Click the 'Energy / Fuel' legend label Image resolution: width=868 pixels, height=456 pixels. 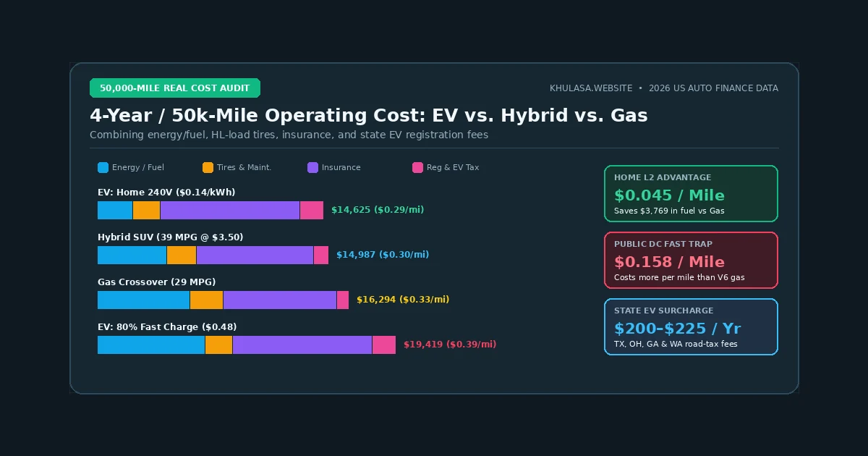[x=138, y=168]
